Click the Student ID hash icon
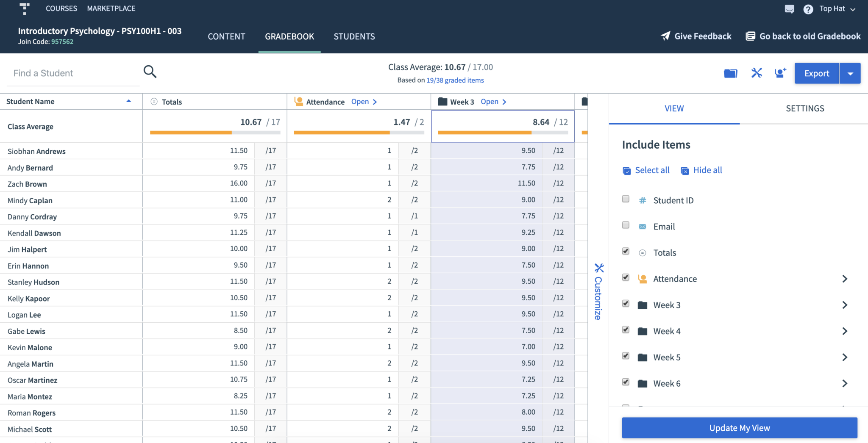 (x=643, y=200)
